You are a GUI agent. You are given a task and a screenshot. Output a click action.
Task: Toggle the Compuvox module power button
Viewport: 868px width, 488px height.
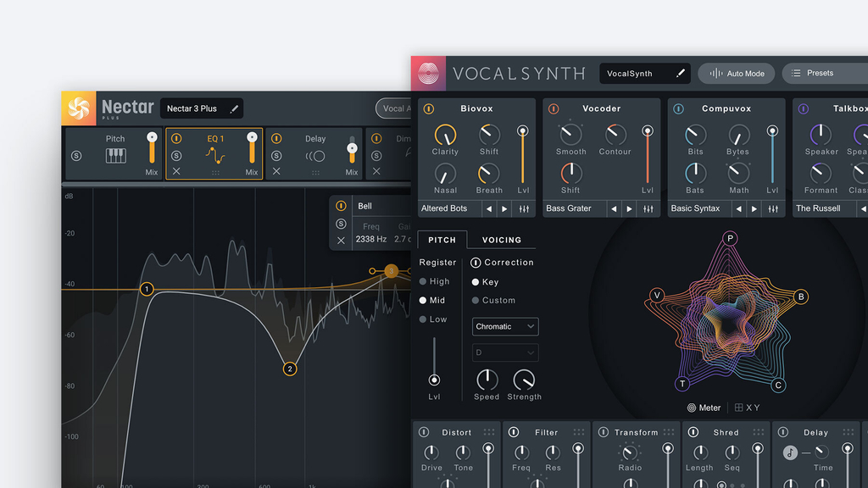(x=678, y=109)
